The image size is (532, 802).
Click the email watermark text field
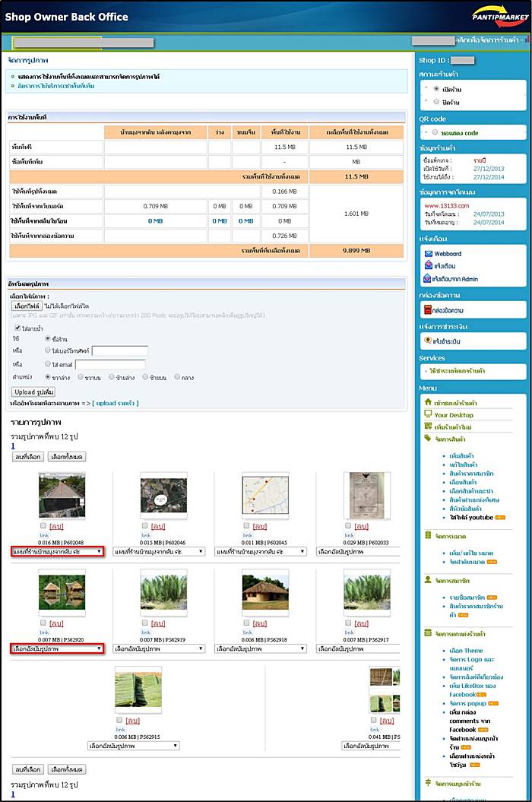pyautogui.click(x=109, y=364)
